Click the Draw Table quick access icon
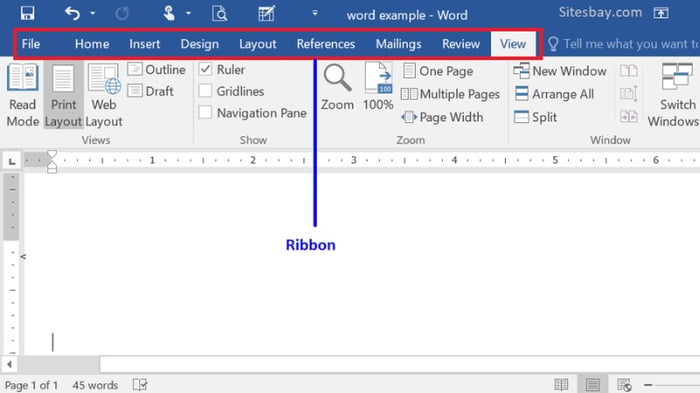700x393 pixels. (266, 13)
